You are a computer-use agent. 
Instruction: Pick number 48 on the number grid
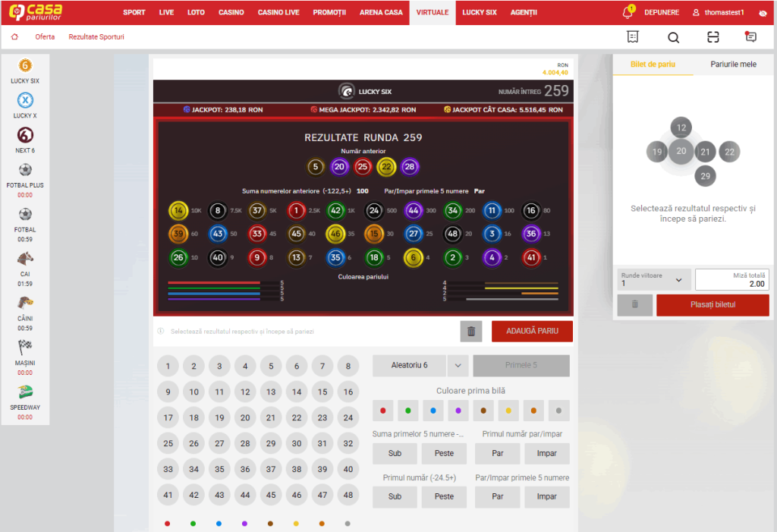tap(348, 496)
